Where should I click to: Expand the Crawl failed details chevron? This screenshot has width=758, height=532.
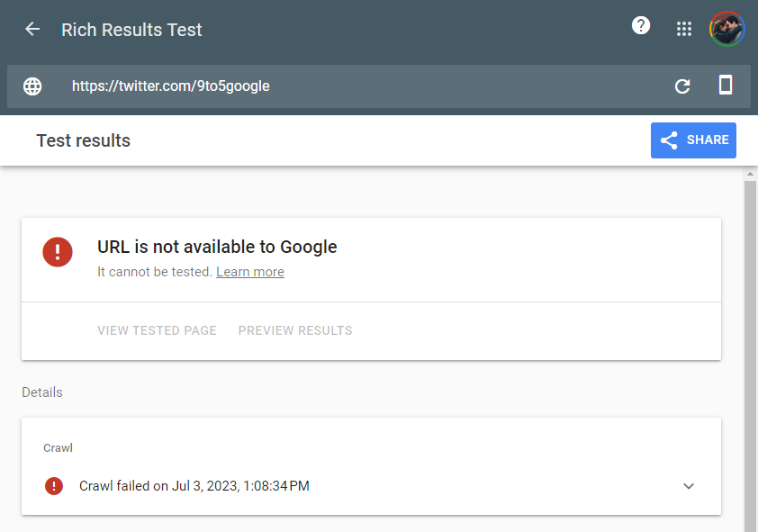(x=689, y=486)
